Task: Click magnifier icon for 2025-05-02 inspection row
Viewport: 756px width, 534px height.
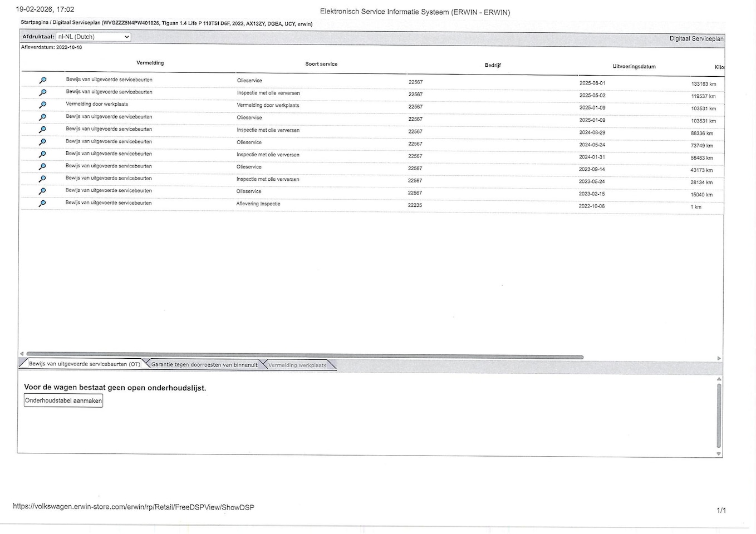Action: [42, 92]
